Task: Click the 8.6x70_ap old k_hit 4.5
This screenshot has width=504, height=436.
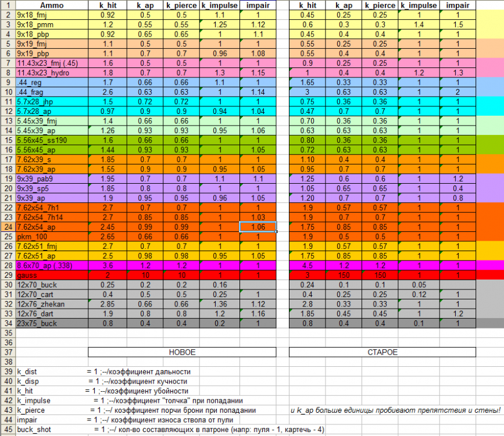Action: pyautogui.click(x=308, y=266)
